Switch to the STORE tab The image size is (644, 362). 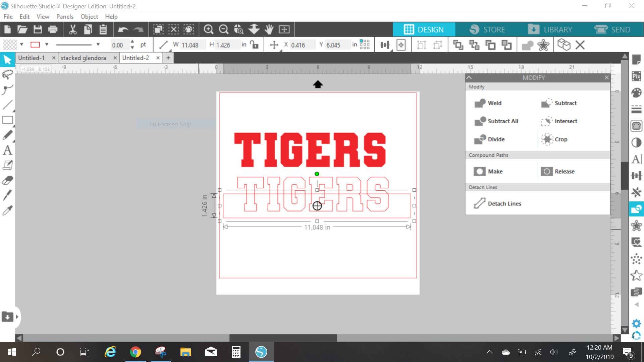coord(487,29)
